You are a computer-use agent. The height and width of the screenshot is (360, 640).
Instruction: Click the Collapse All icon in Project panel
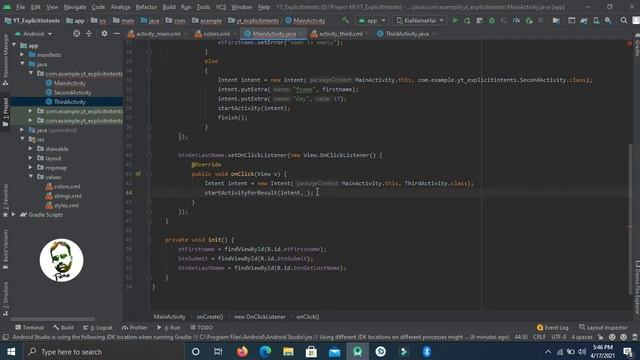[89, 34]
